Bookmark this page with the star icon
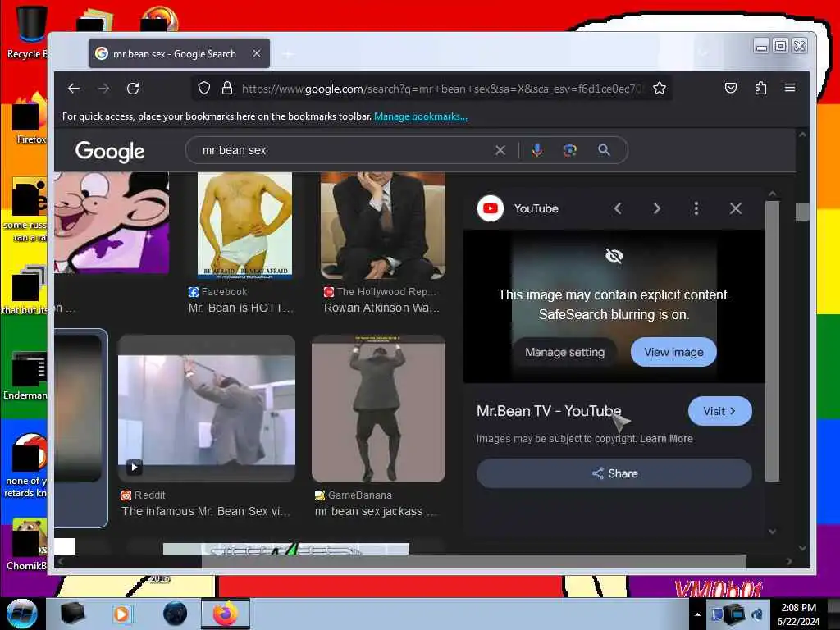Viewport: 840px width, 630px height. pyautogui.click(x=660, y=88)
